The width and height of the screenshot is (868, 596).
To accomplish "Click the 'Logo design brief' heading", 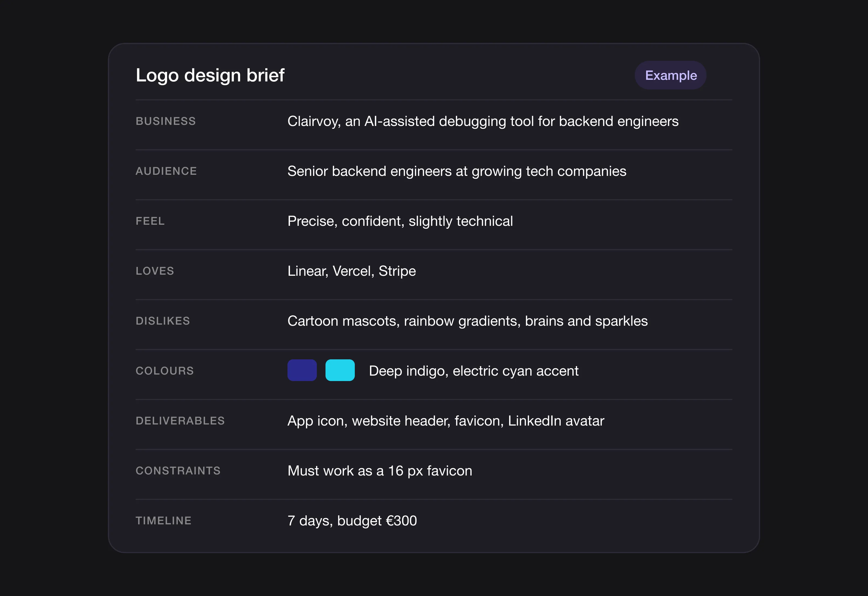I will tap(210, 75).
